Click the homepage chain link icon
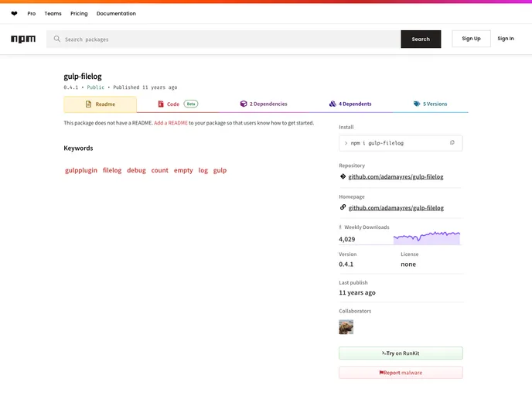Screen dimensions: 532x396 coord(343,207)
